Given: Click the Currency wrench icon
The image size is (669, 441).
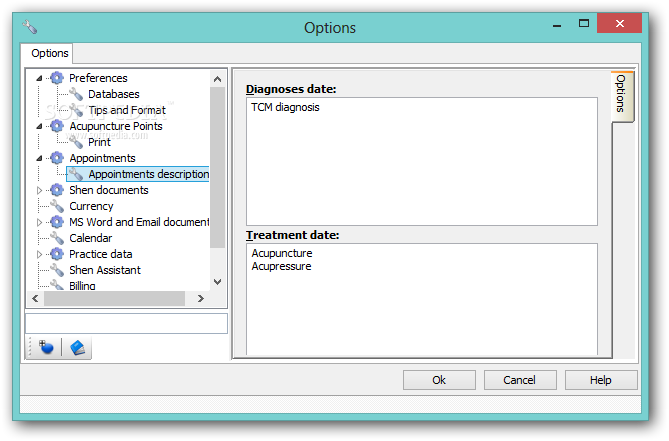Looking at the screenshot, I should [57, 206].
